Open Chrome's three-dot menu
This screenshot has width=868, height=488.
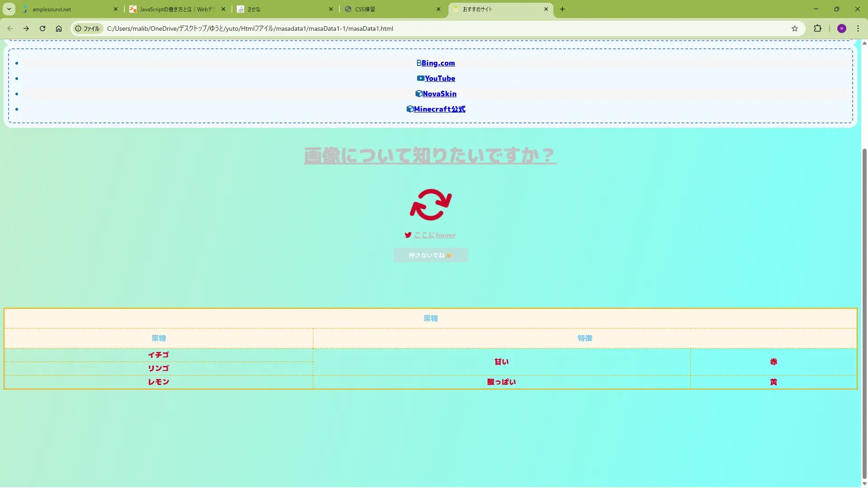pos(858,28)
